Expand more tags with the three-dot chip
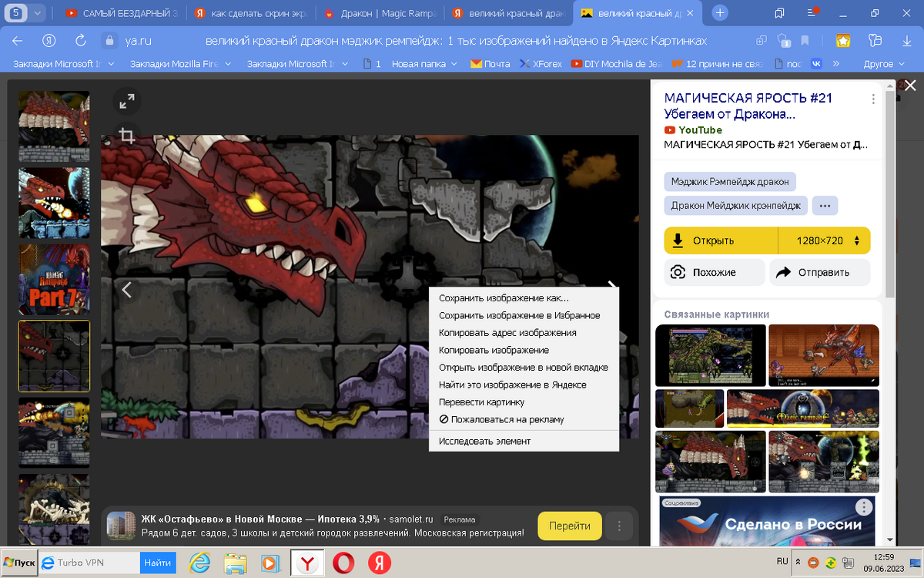The width and height of the screenshot is (924, 578). 825,206
